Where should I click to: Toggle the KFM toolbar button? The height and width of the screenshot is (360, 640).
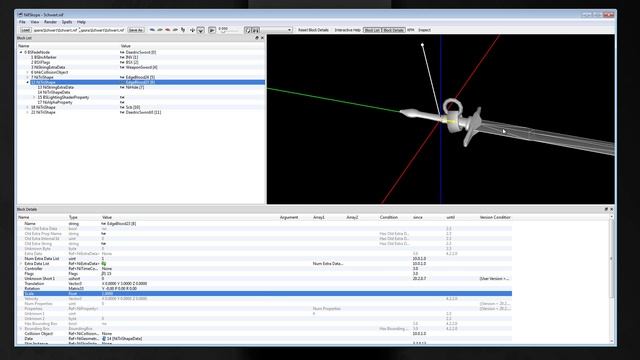point(411,30)
